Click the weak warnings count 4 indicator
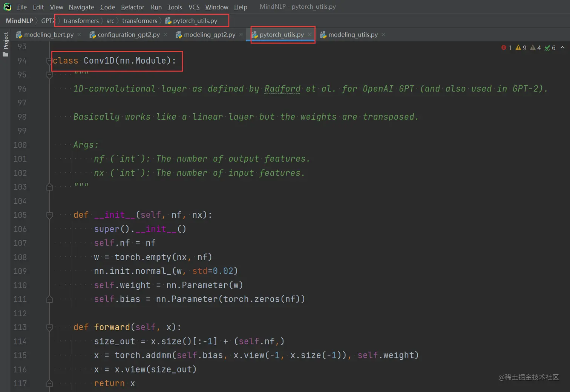 (535, 48)
